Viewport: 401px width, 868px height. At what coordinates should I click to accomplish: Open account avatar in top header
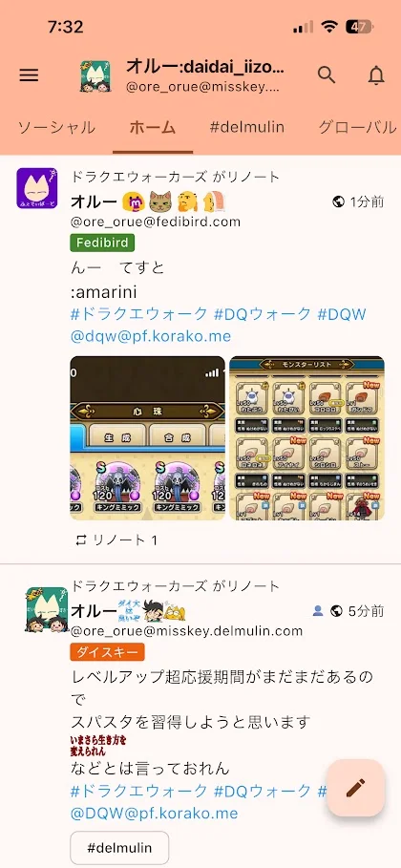[x=95, y=75]
